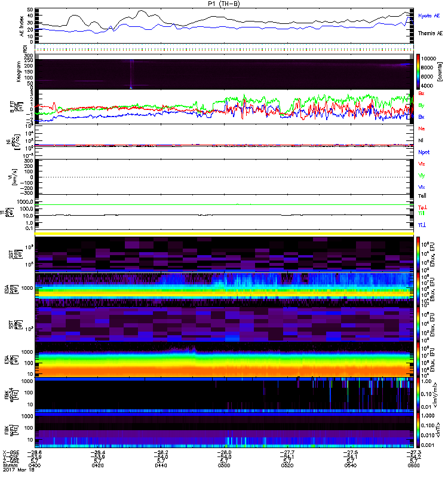Select the red Ne legend label
The width and height of the screenshot is (448, 478).
point(421,128)
